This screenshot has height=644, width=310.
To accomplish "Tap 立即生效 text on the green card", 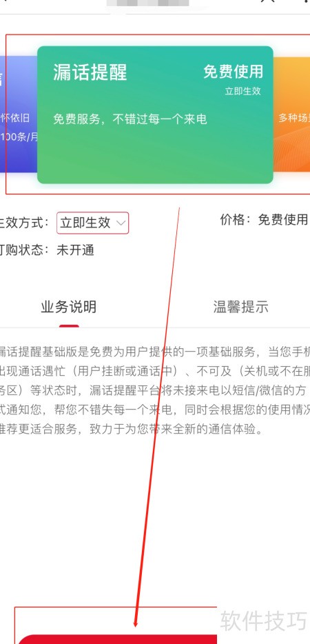I will coord(242,91).
